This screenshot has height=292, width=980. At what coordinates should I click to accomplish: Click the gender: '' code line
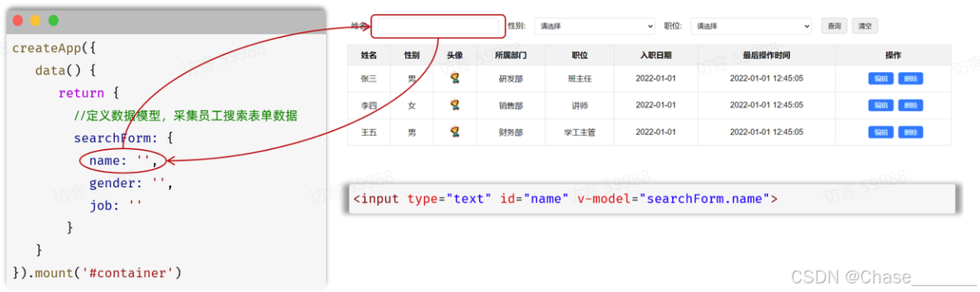point(130,183)
